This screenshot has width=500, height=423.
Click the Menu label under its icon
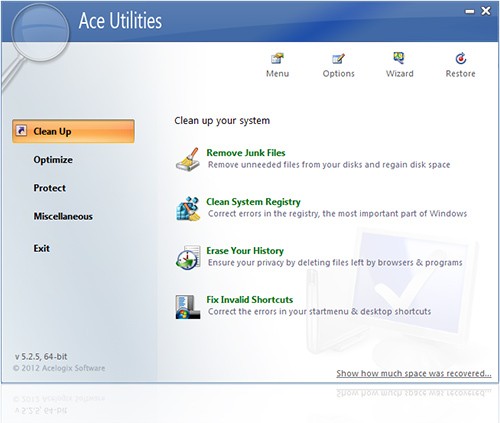[x=277, y=73]
